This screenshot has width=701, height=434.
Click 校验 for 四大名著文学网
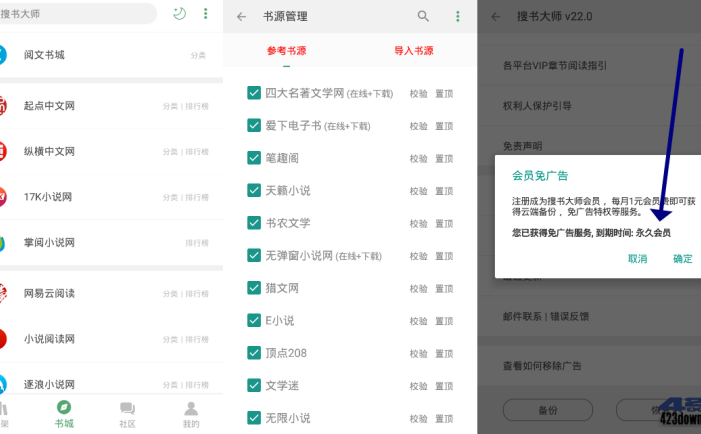418,94
